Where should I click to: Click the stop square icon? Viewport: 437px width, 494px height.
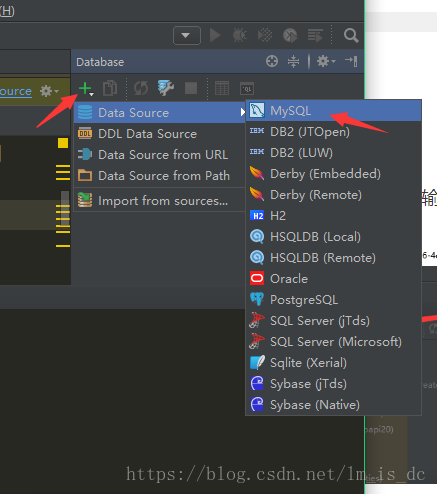(x=191, y=89)
